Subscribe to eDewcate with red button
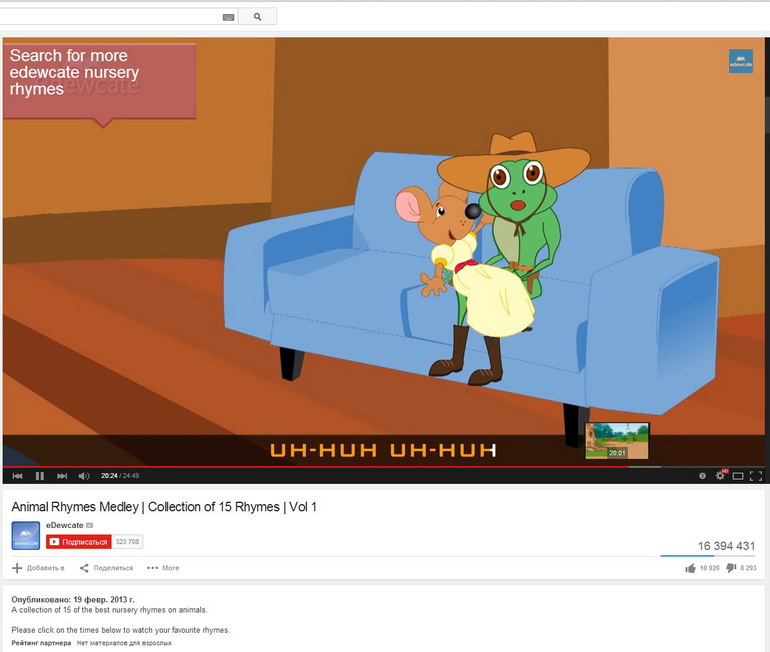This screenshot has width=770, height=652. click(x=78, y=542)
